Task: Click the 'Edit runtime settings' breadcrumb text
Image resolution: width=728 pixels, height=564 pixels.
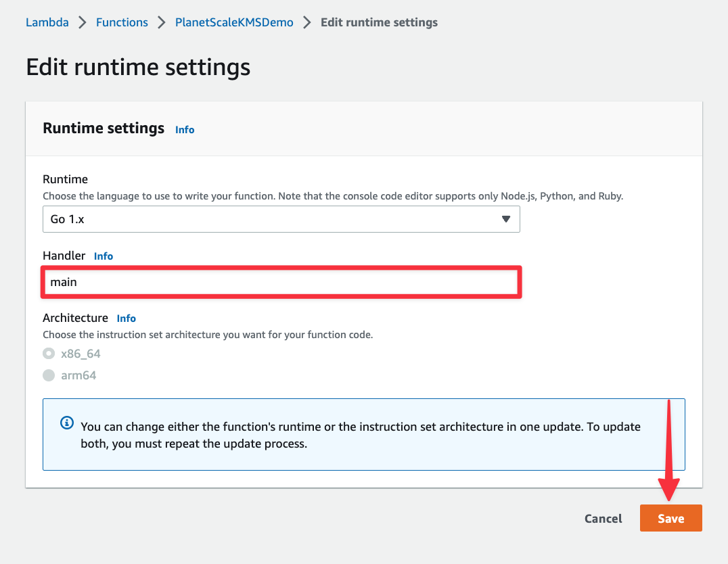Action: (x=379, y=22)
